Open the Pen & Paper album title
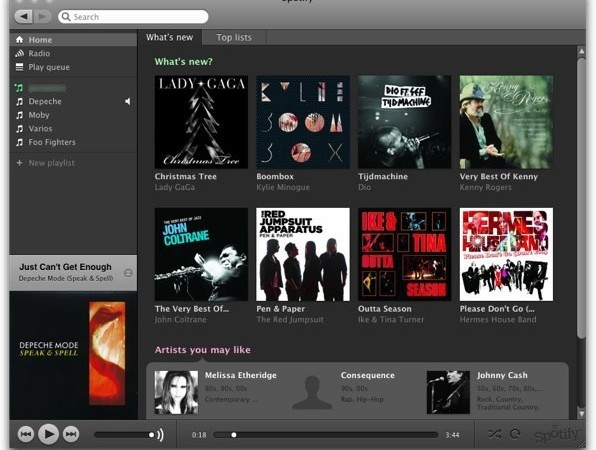 pyautogui.click(x=281, y=309)
